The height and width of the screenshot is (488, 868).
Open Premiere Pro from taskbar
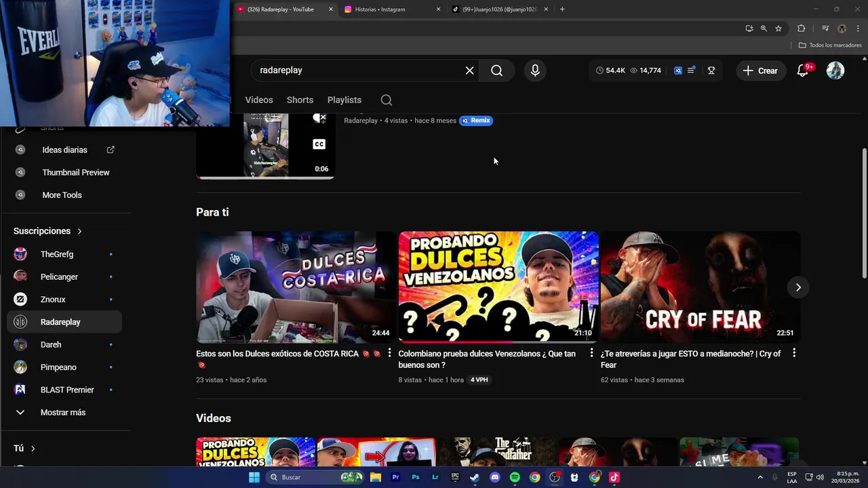pos(395,477)
